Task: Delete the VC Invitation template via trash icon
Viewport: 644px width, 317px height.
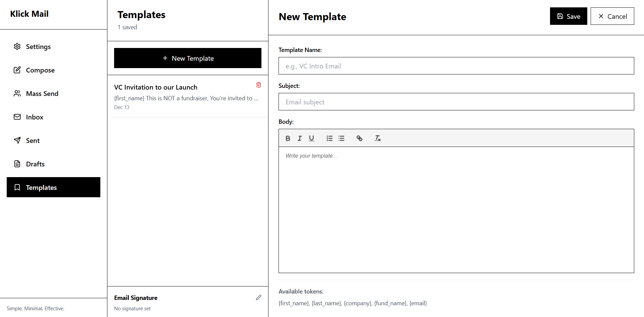Action: point(258,85)
